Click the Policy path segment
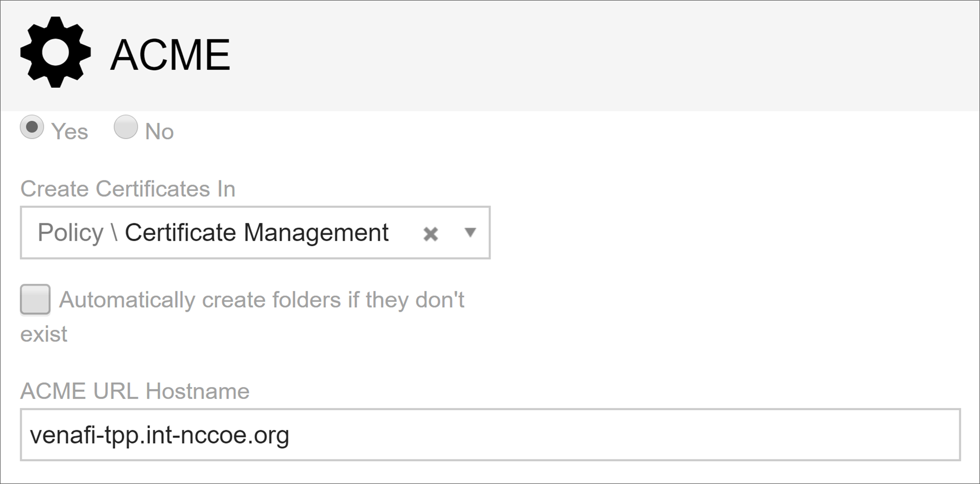The image size is (980, 484). pyautogui.click(x=70, y=232)
